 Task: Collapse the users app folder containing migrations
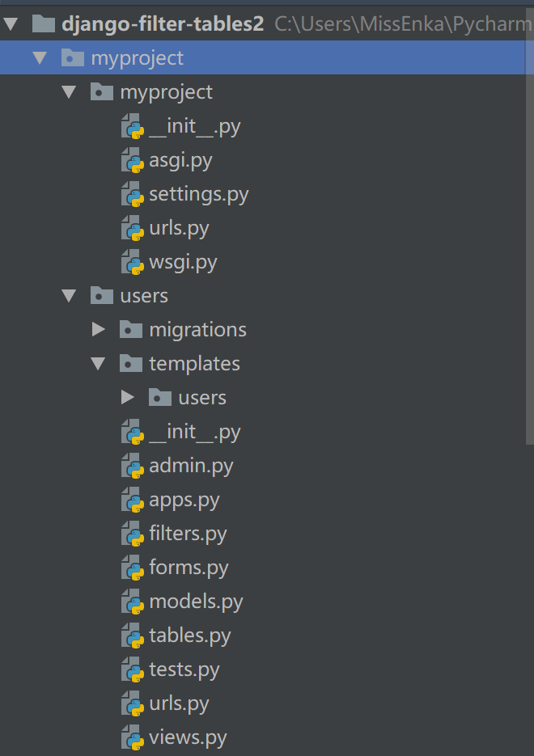69,296
